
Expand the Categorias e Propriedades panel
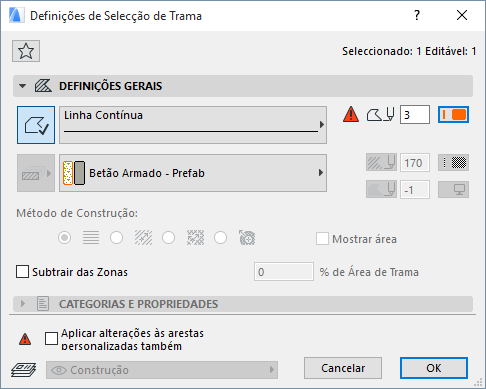click(x=23, y=304)
